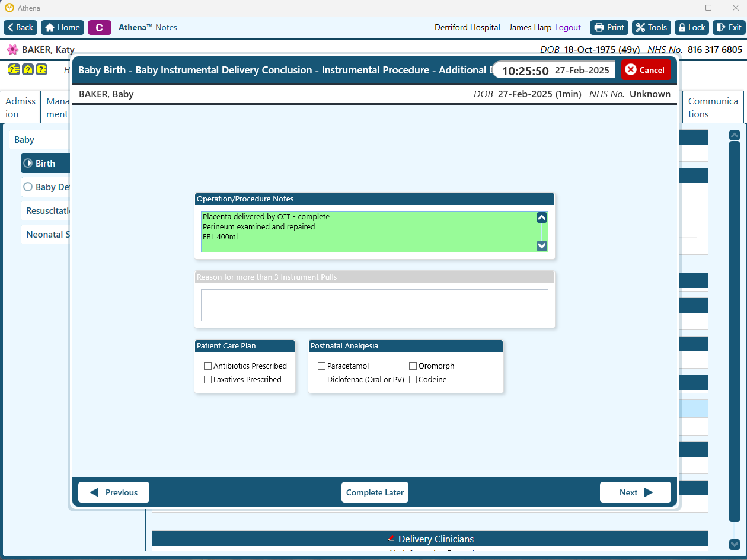
Task: Print the current record
Action: [x=609, y=27]
